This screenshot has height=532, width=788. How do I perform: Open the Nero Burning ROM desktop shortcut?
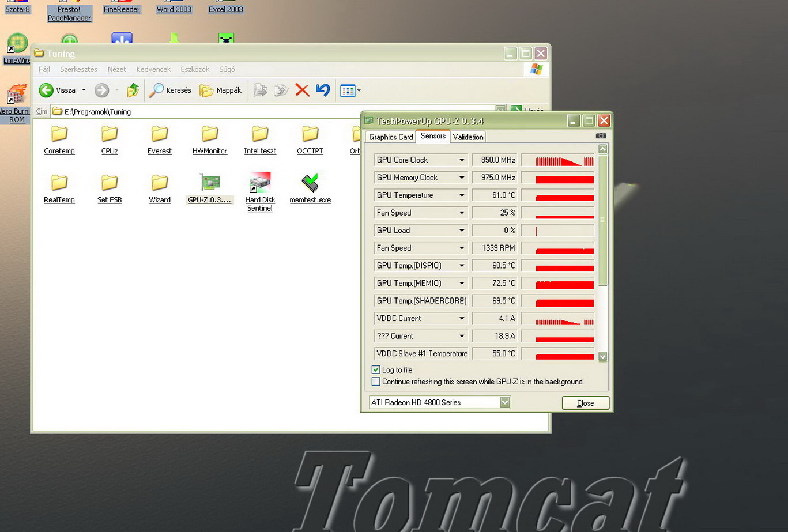click(16, 104)
